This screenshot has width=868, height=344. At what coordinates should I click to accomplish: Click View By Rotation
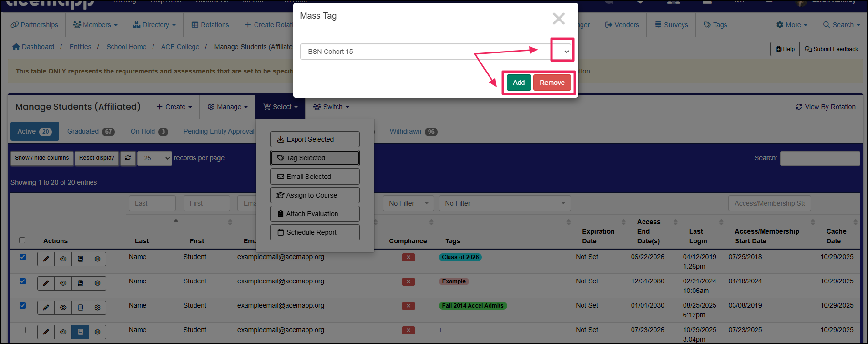coord(825,107)
